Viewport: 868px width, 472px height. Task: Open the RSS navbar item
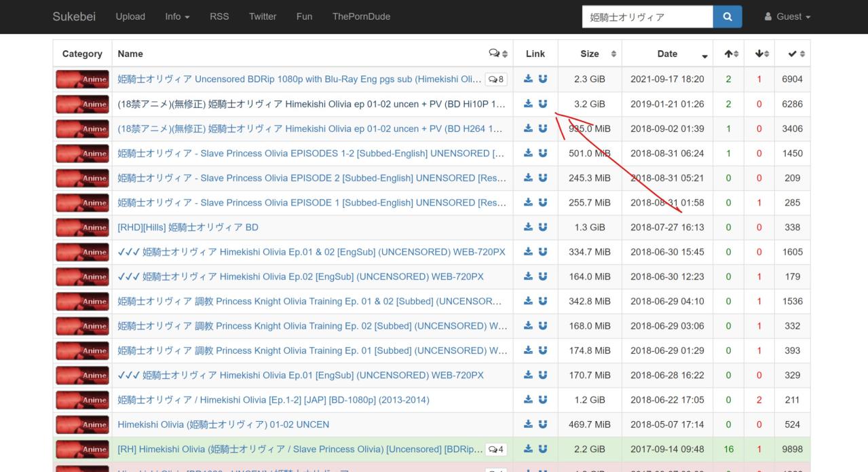tap(219, 17)
